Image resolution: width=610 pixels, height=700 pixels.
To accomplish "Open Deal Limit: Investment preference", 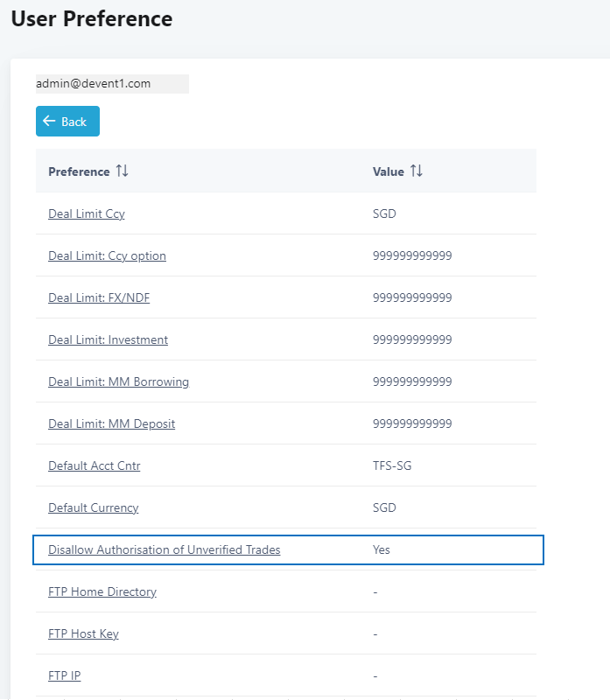I will coord(108,339).
